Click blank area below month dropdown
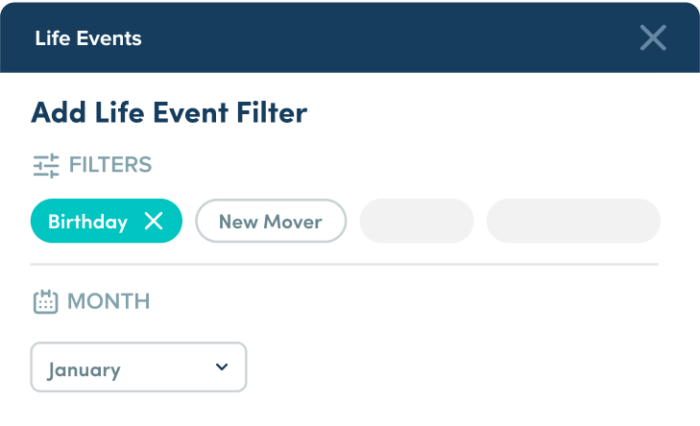Screen dimensions: 700x426 coord(138,410)
